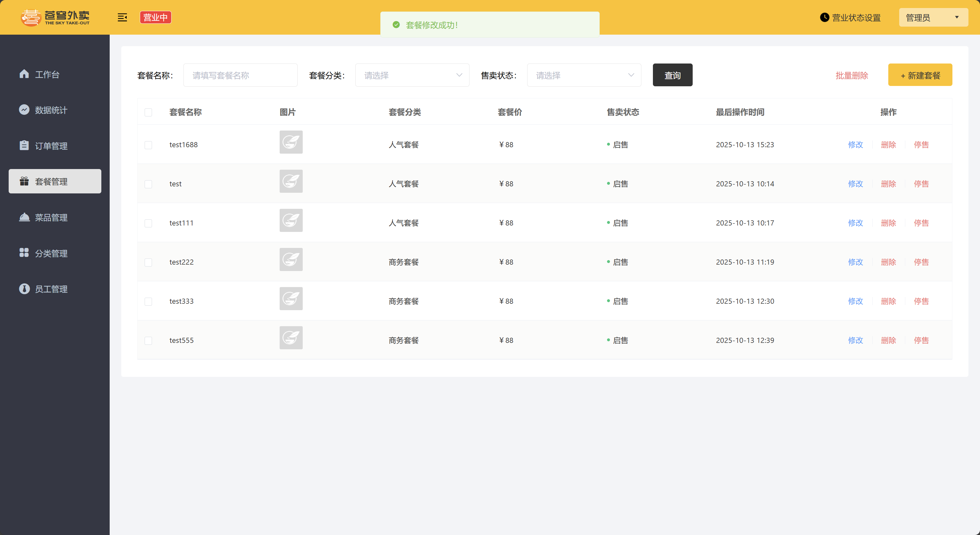Screen dimensions: 980x535
Task: Expand the 套餐分类 filter dropdown
Action: [x=412, y=75]
